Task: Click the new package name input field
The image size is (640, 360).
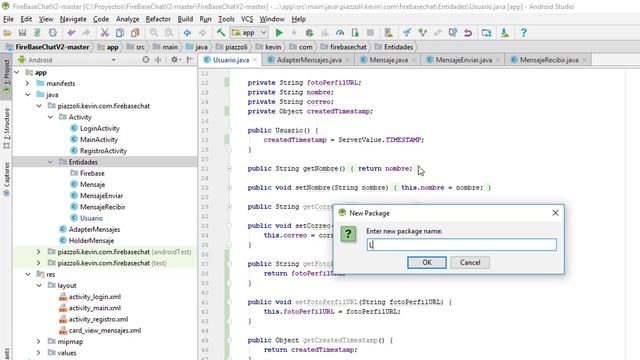Action: (461, 244)
